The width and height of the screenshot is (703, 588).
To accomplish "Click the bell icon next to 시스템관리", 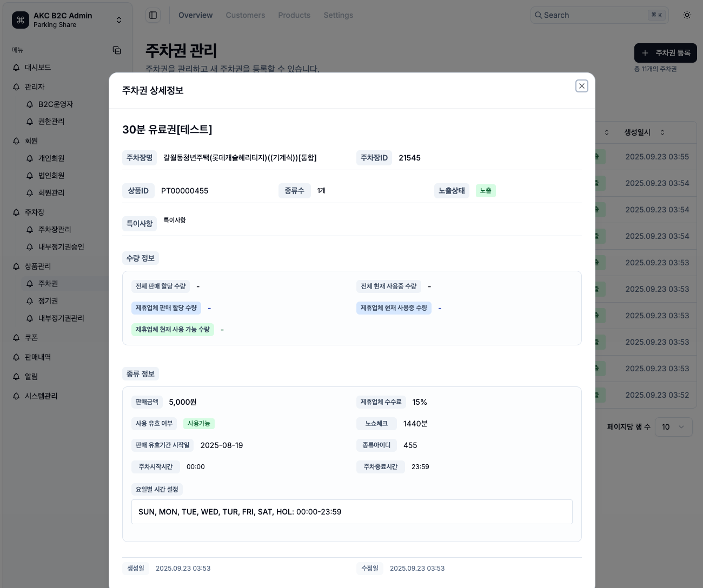I will (x=16, y=396).
